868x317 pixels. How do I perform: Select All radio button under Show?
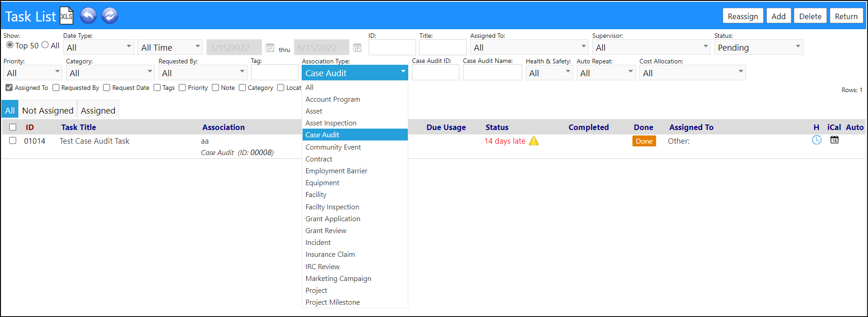pyautogui.click(x=45, y=45)
